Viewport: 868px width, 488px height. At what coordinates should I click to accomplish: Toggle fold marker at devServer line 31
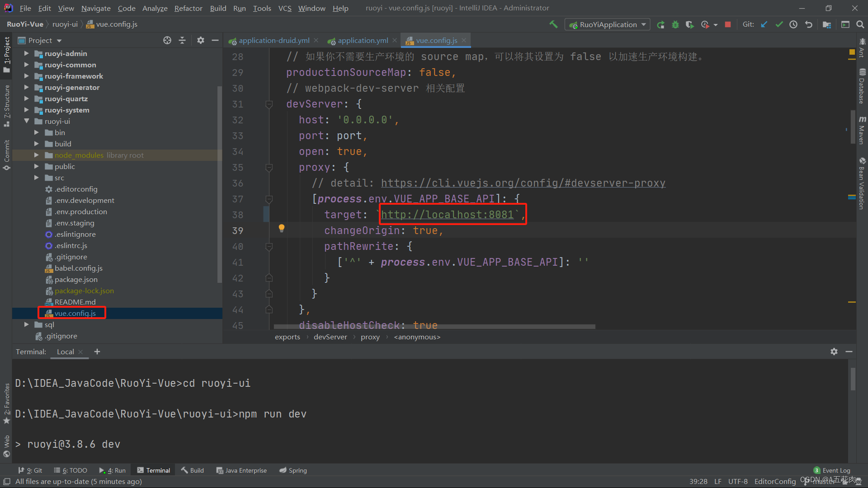(269, 104)
